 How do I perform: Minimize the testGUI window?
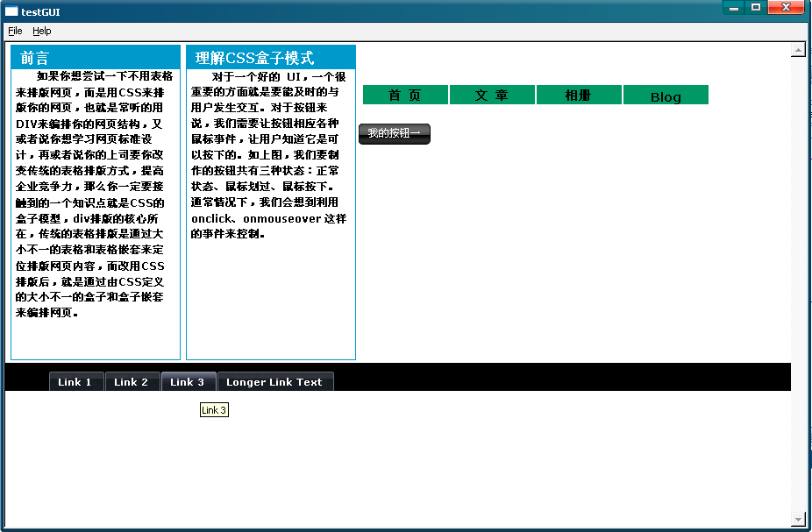pyautogui.click(x=733, y=7)
